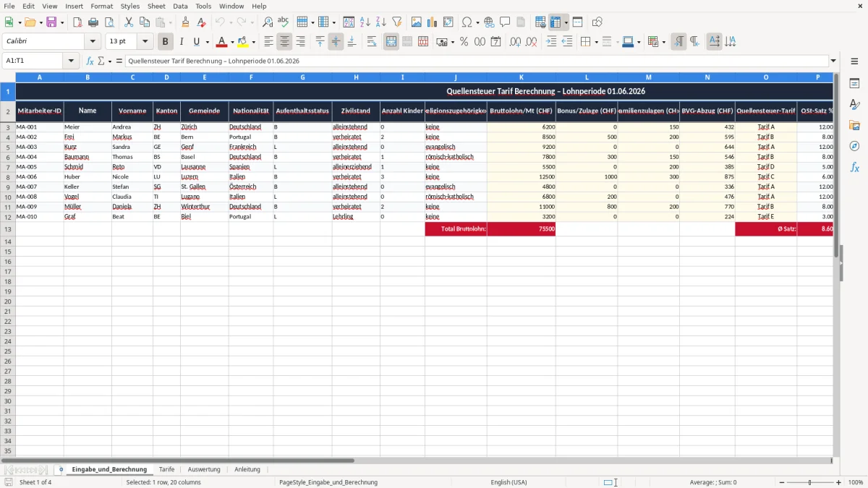
Task: Open the font color dropdown arrow
Action: pyautogui.click(x=231, y=42)
